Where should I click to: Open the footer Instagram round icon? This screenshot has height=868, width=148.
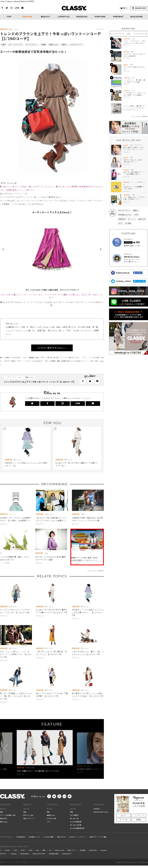pos(59,796)
